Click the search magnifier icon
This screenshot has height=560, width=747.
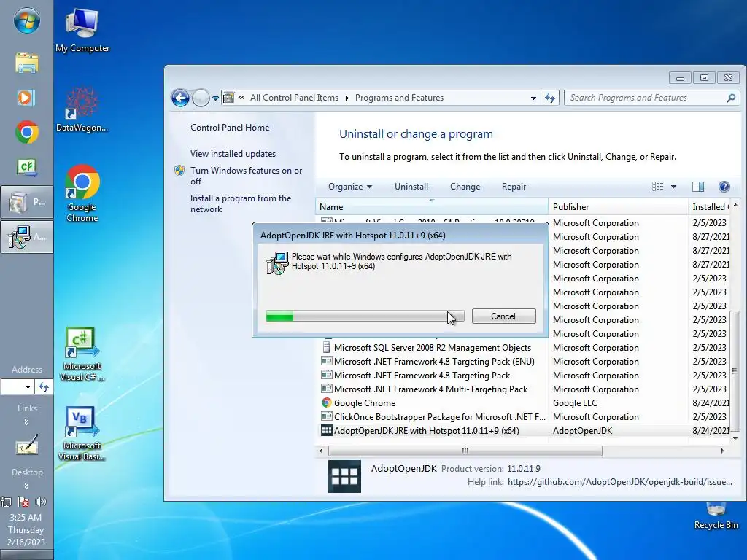tap(731, 98)
